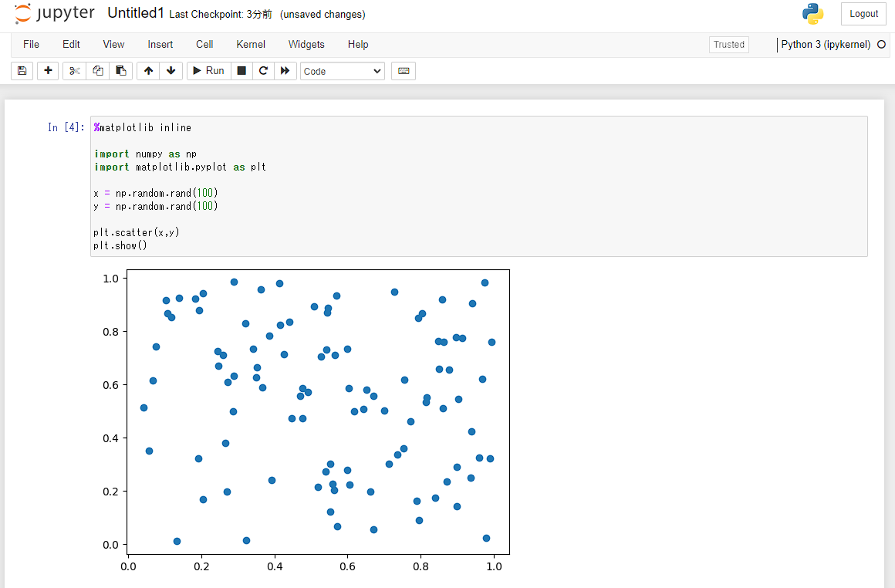Click the Trusted notebook indicator
895x588 pixels.
pyautogui.click(x=729, y=45)
